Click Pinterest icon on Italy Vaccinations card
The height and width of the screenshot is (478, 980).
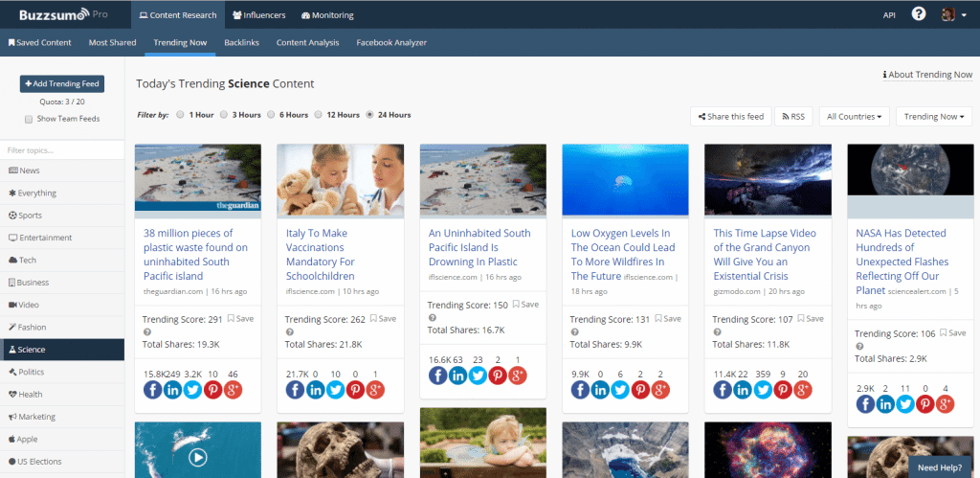pyautogui.click(x=356, y=389)
